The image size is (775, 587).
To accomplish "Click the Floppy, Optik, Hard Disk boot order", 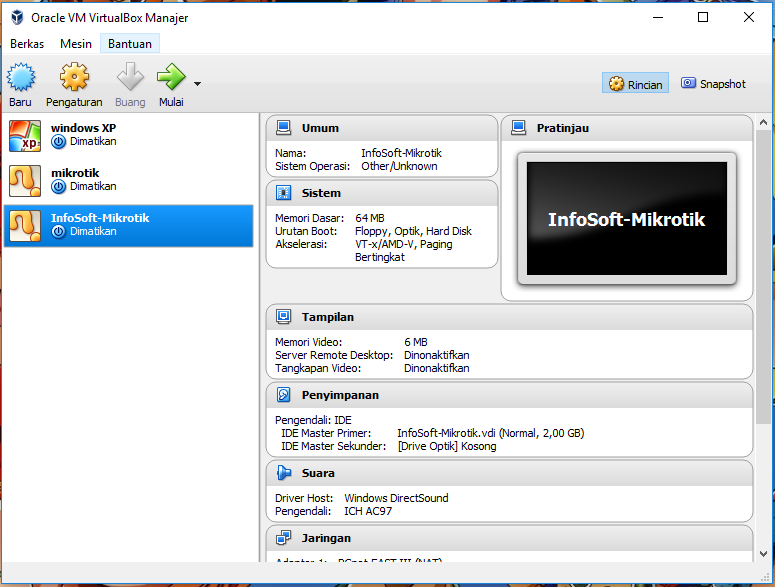I will [413, 231].
